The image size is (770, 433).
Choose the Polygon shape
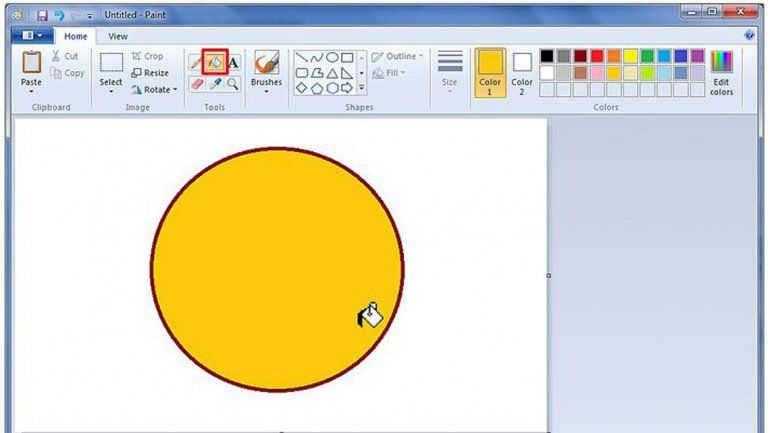(317, 73)
